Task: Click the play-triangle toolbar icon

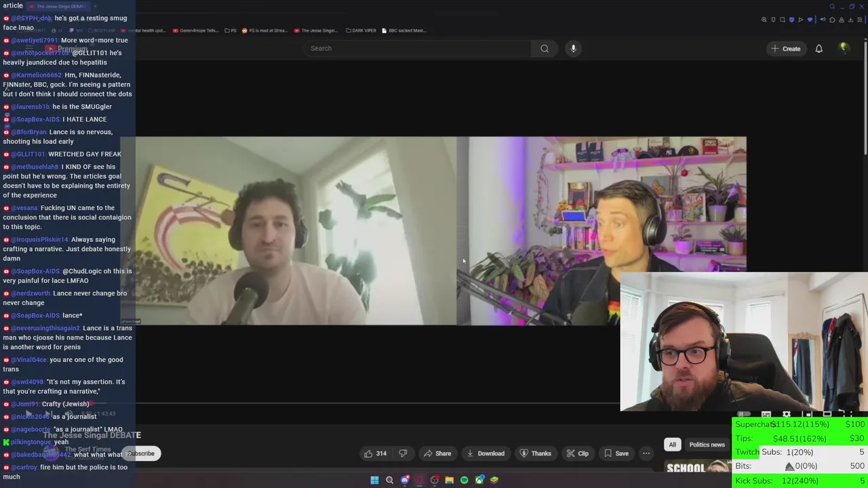Action: point(800,20)
